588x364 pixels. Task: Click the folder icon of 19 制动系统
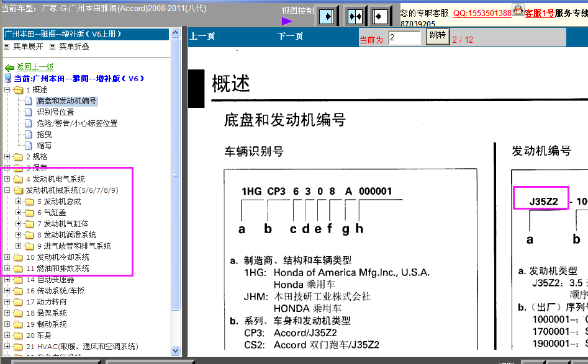click(19, 324)
